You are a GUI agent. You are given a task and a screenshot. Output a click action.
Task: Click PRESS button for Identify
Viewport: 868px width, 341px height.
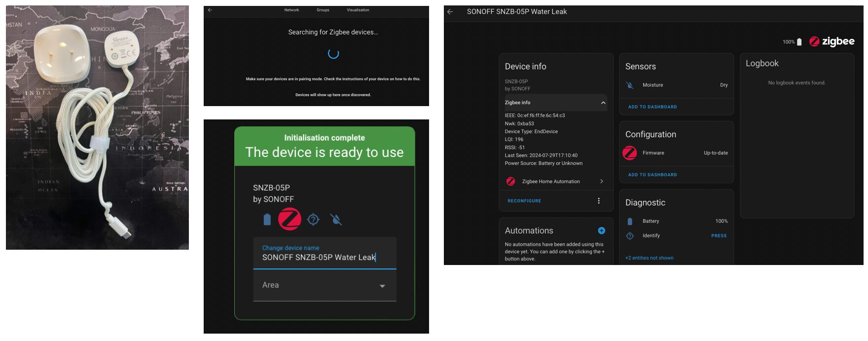(x=719, y=236)
